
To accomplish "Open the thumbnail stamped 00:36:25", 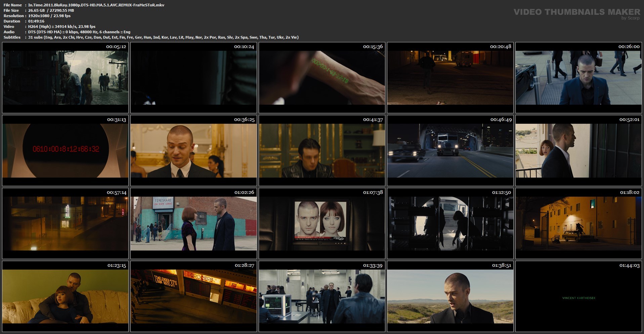I will (194, 151).
